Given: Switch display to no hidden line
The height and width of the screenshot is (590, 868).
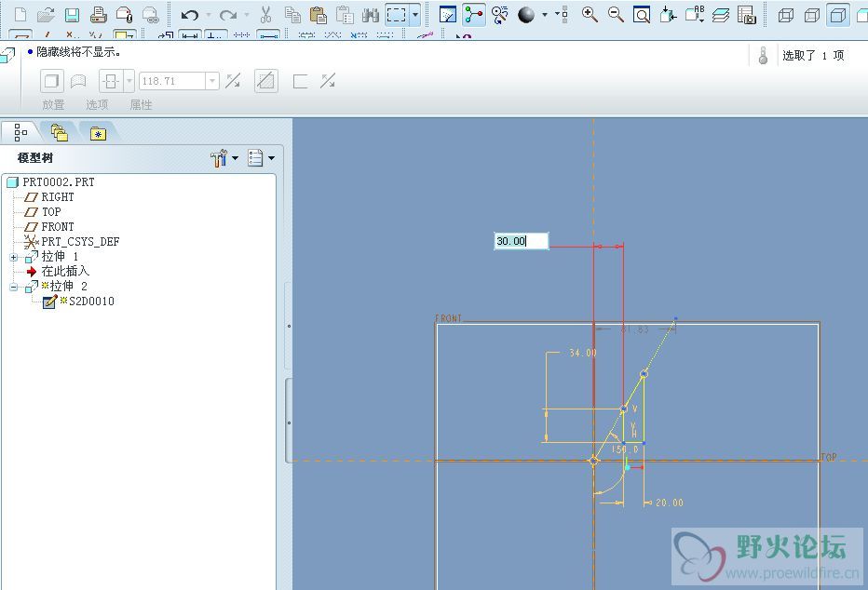Looking at the screenshot, I should [x=837, y=15].
